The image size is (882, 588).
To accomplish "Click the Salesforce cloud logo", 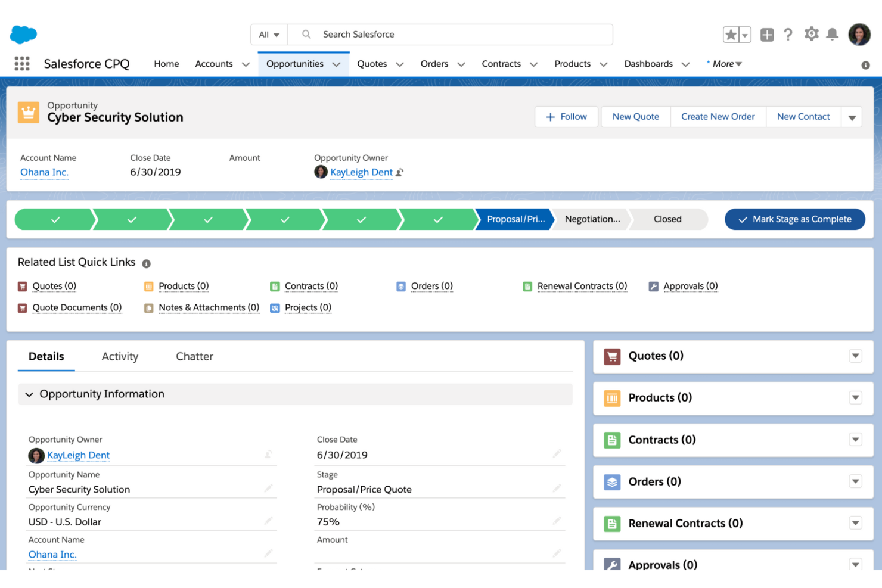I will (23, 35).
